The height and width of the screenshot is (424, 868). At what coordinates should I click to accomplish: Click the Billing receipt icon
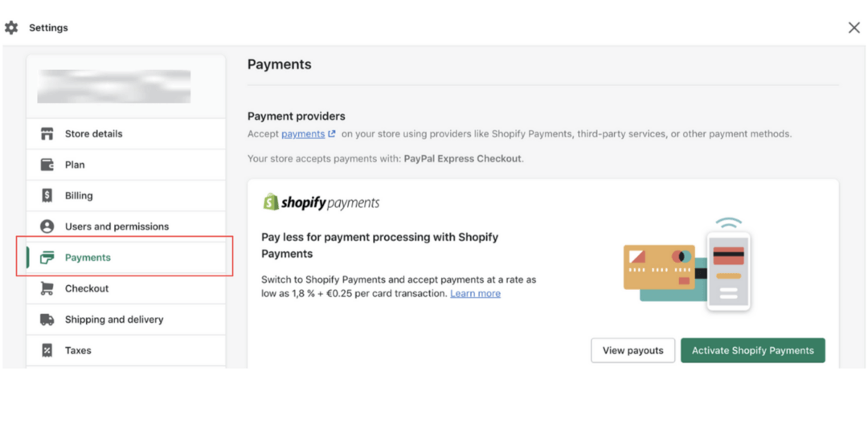coord(47,195)
